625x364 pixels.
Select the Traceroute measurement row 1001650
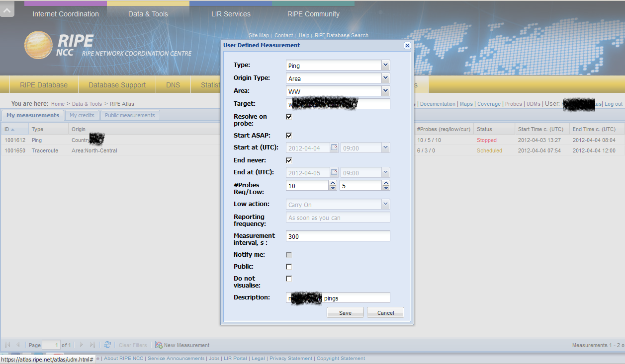coord(312,150)
